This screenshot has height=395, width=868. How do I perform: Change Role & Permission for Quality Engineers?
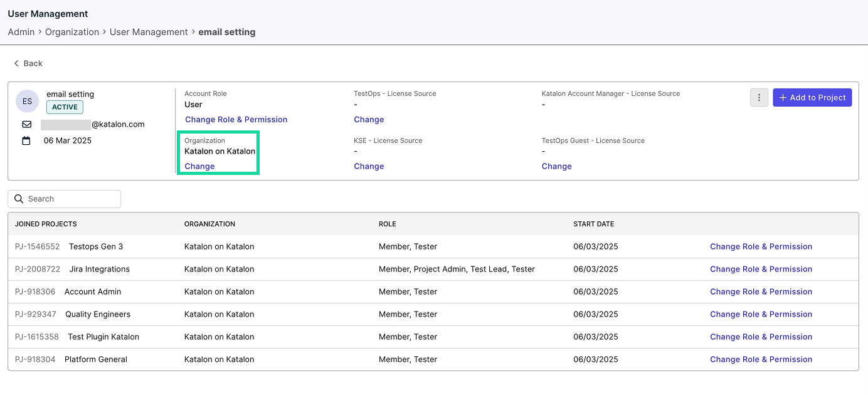click(761, 314)
